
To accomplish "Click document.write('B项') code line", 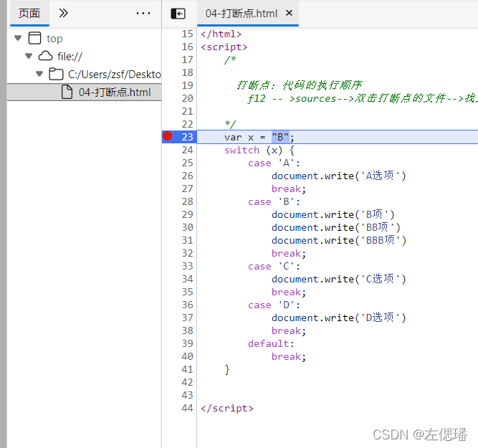I will click(333, 215).
